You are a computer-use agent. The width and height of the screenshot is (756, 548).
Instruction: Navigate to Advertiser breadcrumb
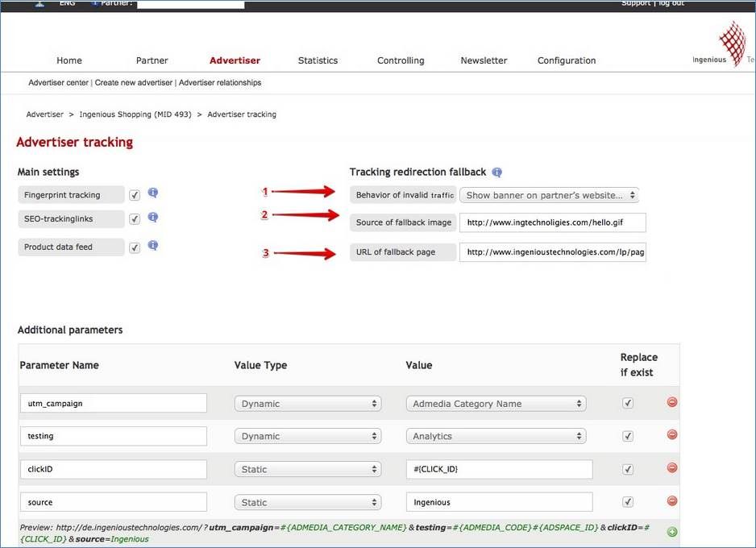[45, 114]
